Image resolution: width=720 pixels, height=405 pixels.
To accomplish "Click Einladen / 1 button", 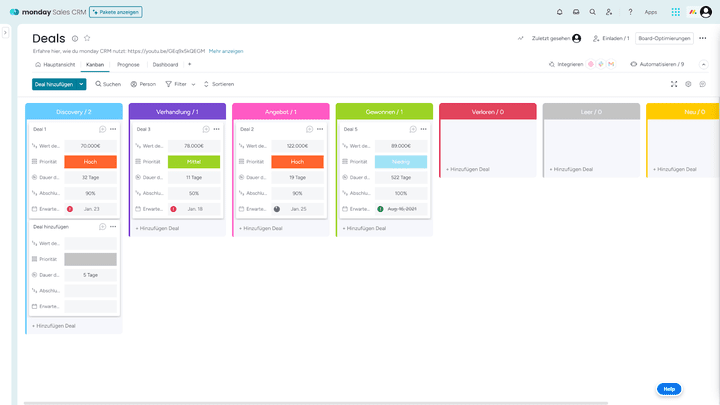I will (x=611, y=39).
